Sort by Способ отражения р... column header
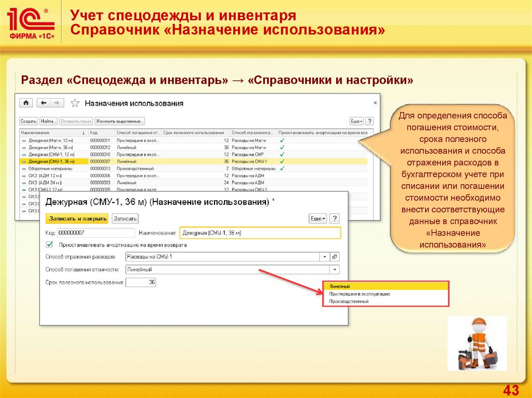 (x=254, y=133)
